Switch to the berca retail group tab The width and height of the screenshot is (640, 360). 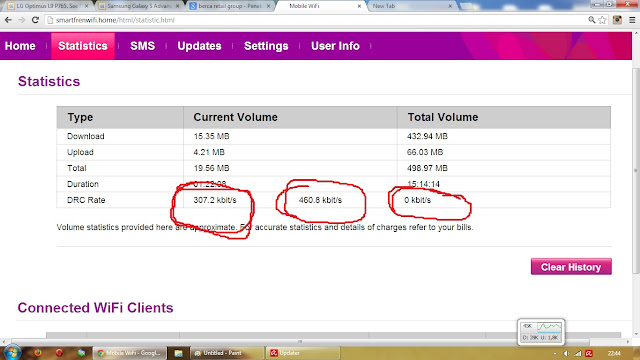pos(230,6)
